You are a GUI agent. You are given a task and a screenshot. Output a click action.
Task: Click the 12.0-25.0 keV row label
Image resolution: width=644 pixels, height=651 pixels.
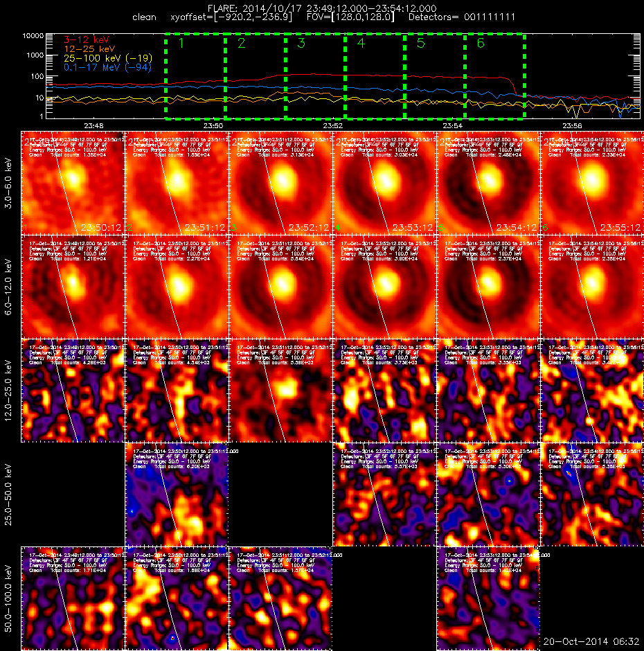pyautogui.click(x=9, y=391)
